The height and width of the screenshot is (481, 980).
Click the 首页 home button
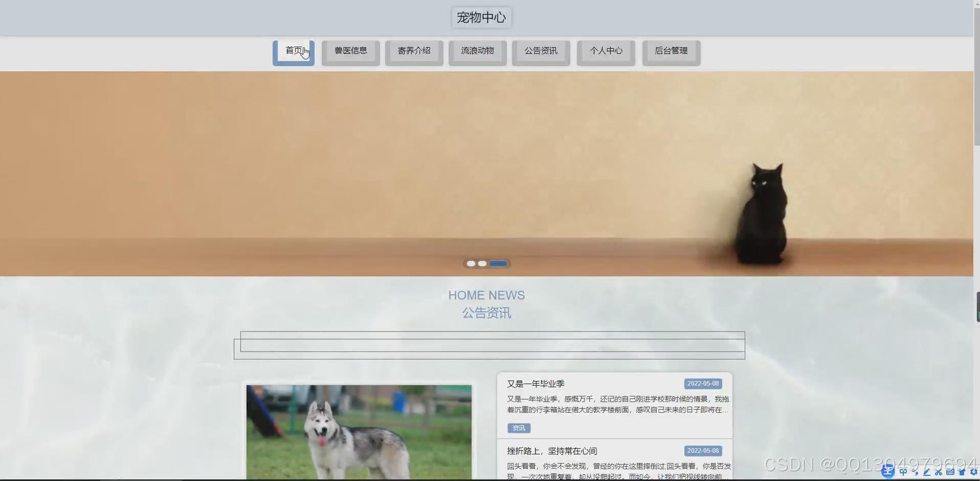pos(293,50)
